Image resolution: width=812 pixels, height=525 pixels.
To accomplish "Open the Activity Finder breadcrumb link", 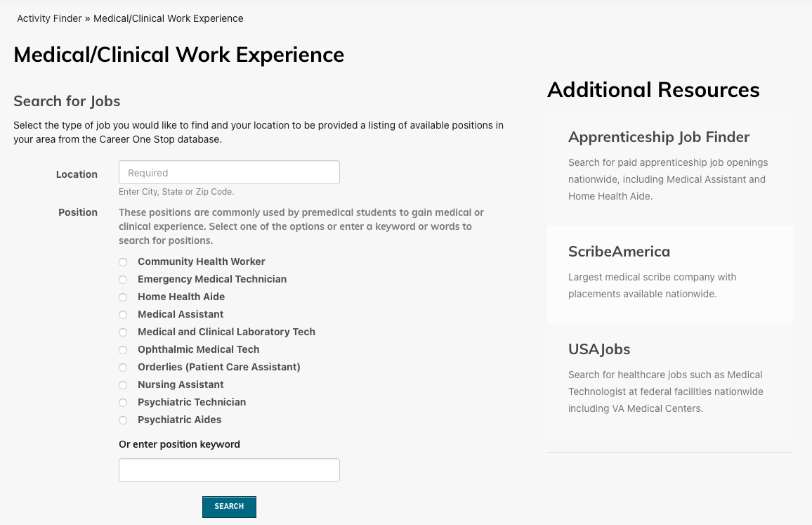I will click(49, 18).
